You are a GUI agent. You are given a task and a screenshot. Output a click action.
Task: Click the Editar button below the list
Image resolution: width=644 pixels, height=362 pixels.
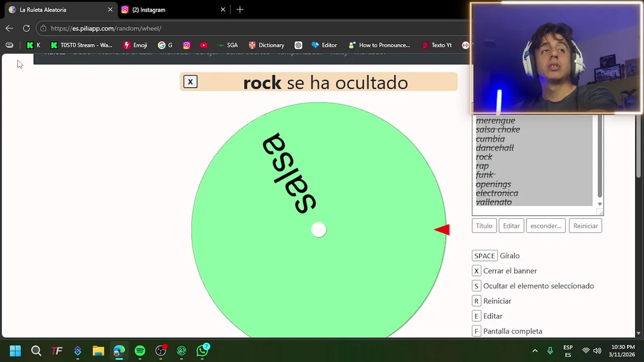point(511,226)
